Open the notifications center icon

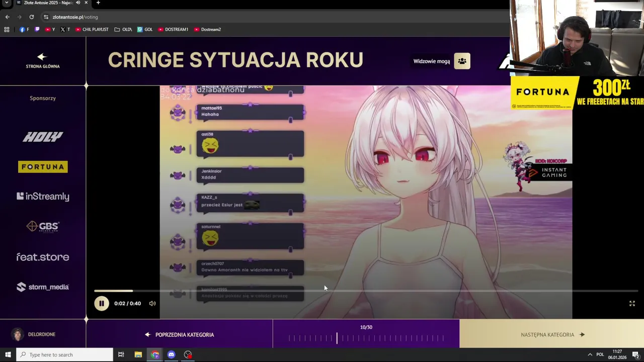coord(636,355)
